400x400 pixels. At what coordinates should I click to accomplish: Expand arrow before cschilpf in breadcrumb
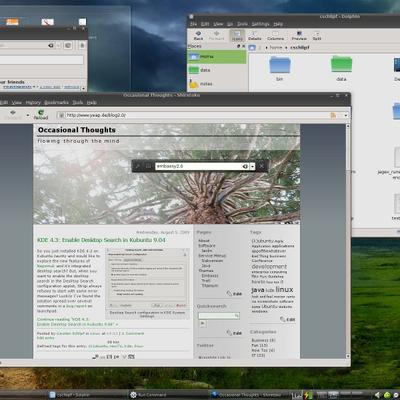click(x=287, y=48)
